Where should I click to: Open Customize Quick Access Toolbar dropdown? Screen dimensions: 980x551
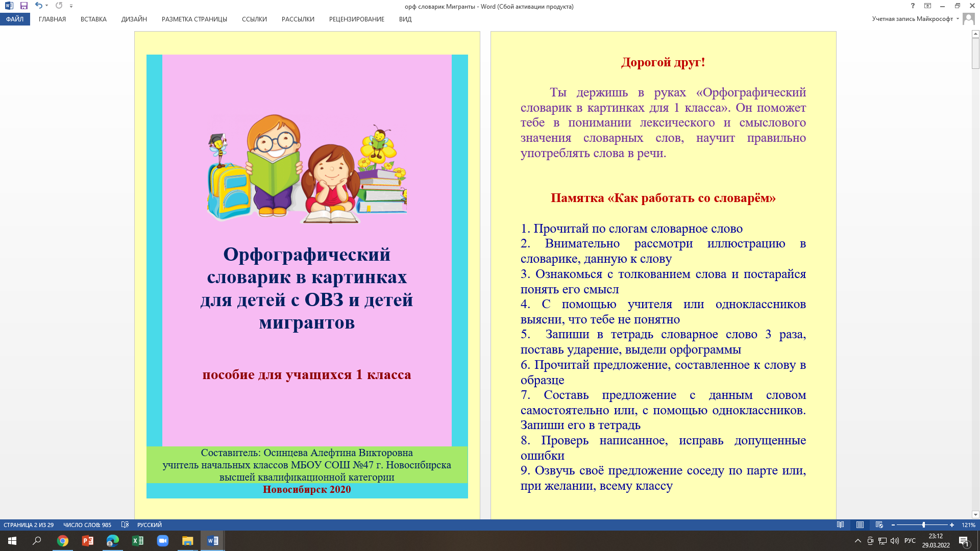71,6
